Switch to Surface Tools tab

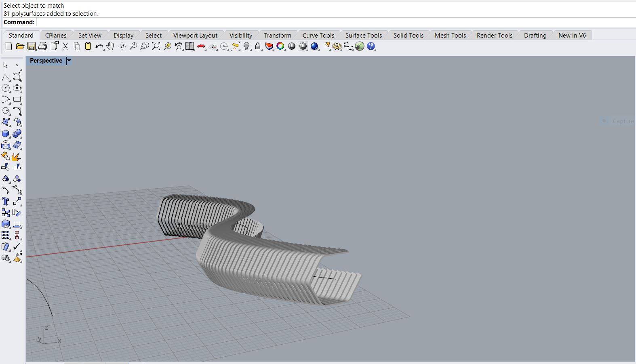pyautogui.click(x=364, y=35)
